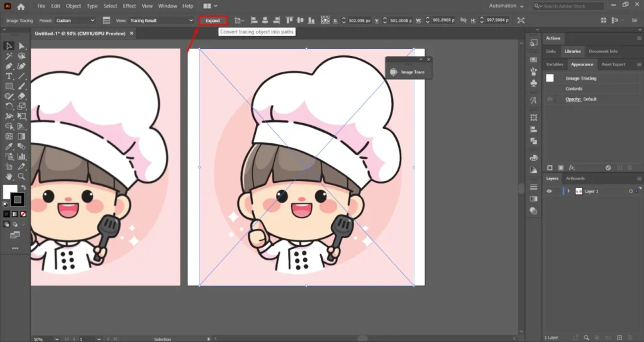Pick the Free Transform tool

21,116
